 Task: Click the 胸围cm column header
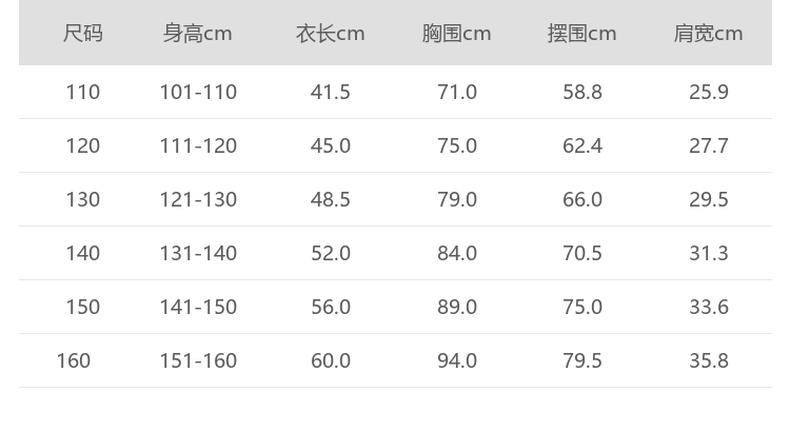pos(456,33)
